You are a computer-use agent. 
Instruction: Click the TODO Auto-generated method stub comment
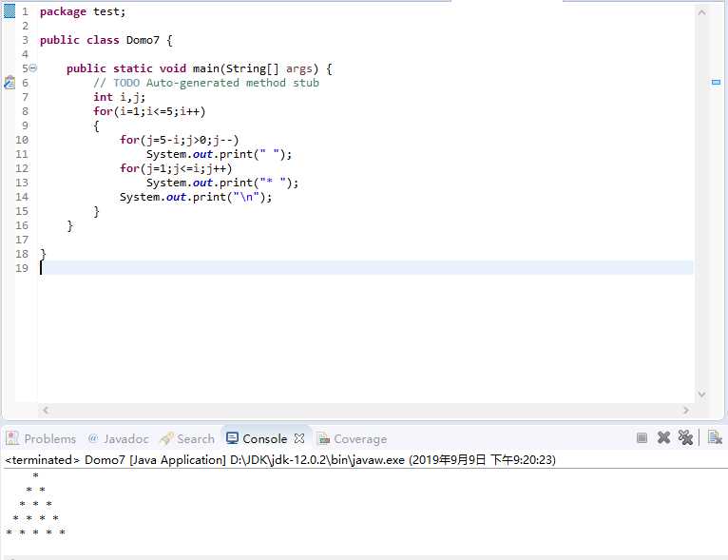coord(206,83)
